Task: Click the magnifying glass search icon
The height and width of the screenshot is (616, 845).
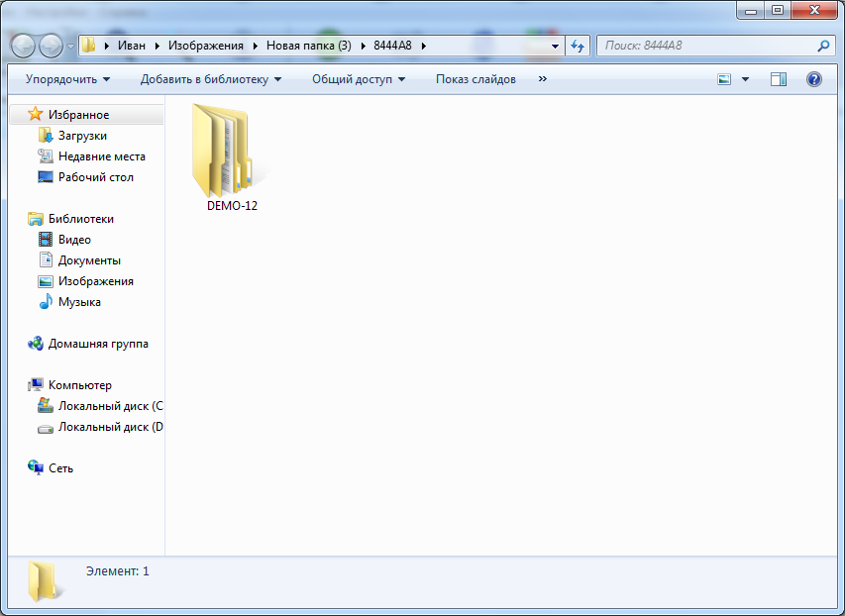Action: 823,46
